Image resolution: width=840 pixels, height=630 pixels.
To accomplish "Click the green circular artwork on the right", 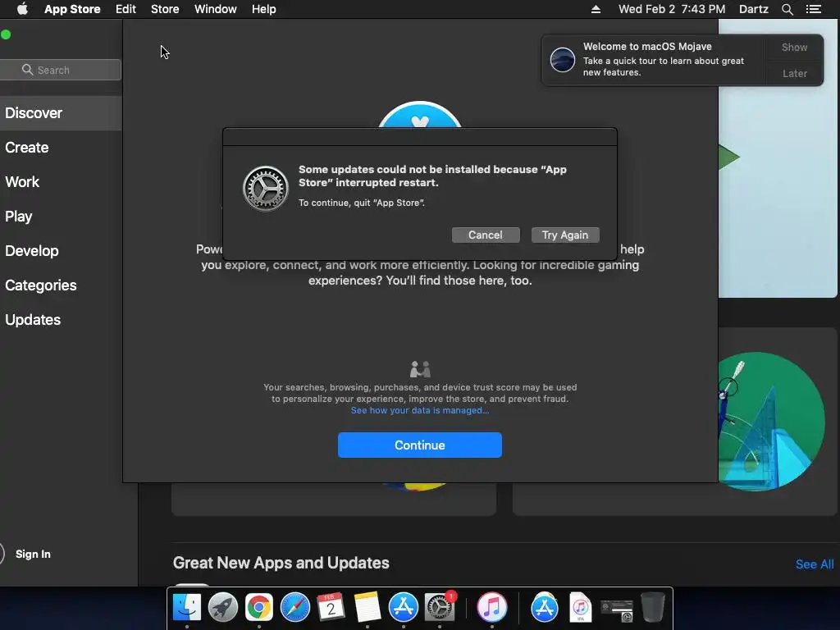I will tap(771, 421).
